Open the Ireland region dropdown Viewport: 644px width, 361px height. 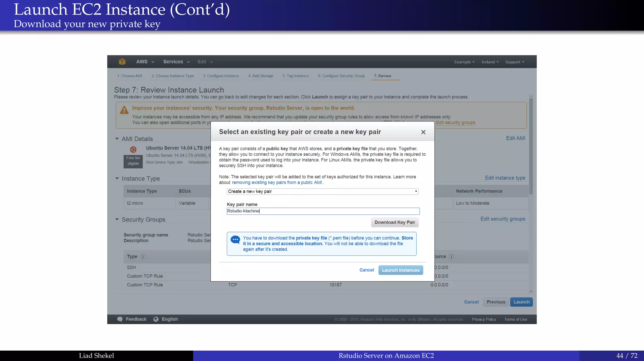pyautogui.click(x=490, y=62)
